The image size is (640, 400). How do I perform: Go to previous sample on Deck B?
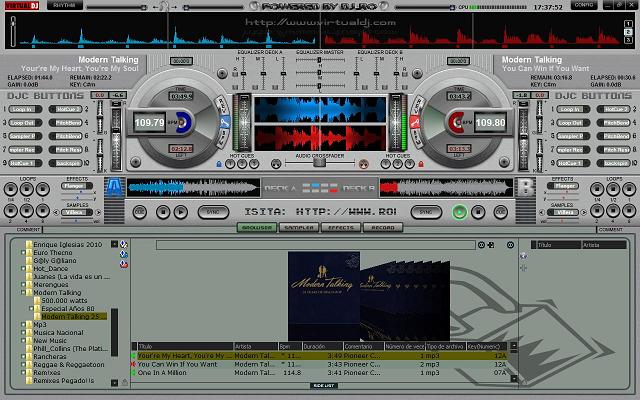pyautogui.click(x=542, y=213)
